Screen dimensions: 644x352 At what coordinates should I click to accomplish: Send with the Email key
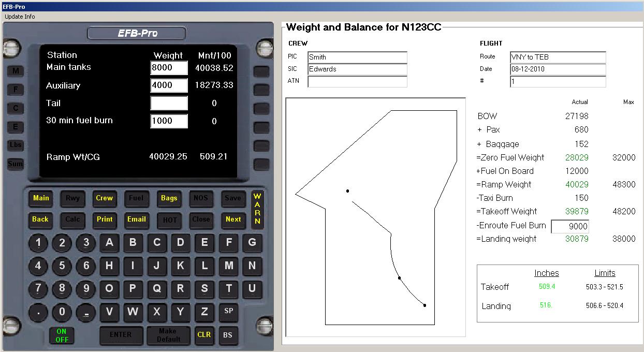[x=137, y=219]
